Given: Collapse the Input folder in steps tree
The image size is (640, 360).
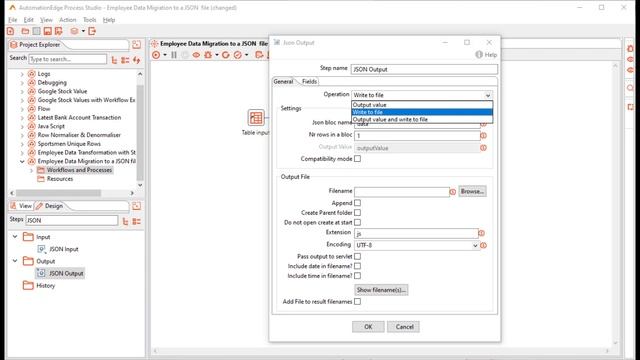Looking at the screenshot, I should tap(15, 237).
